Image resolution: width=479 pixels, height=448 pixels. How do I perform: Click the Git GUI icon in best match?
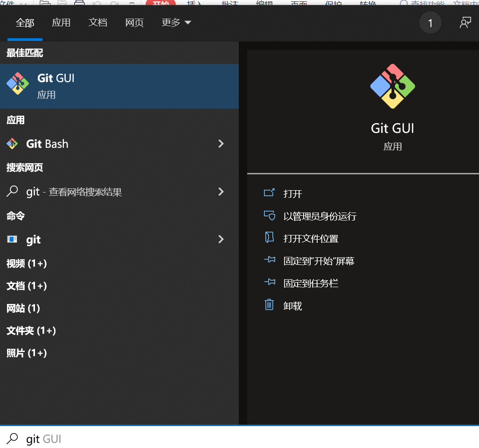[18, 83]
